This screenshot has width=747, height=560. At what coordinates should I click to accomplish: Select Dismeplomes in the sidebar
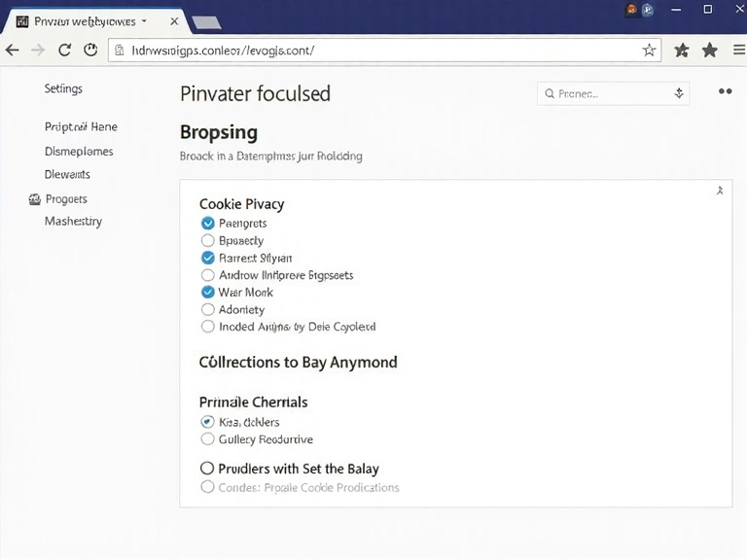coord(79,152)
